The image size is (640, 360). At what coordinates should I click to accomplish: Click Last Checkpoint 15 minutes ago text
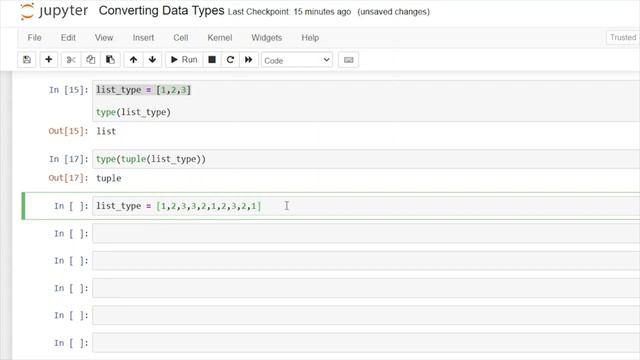(289, 12)
